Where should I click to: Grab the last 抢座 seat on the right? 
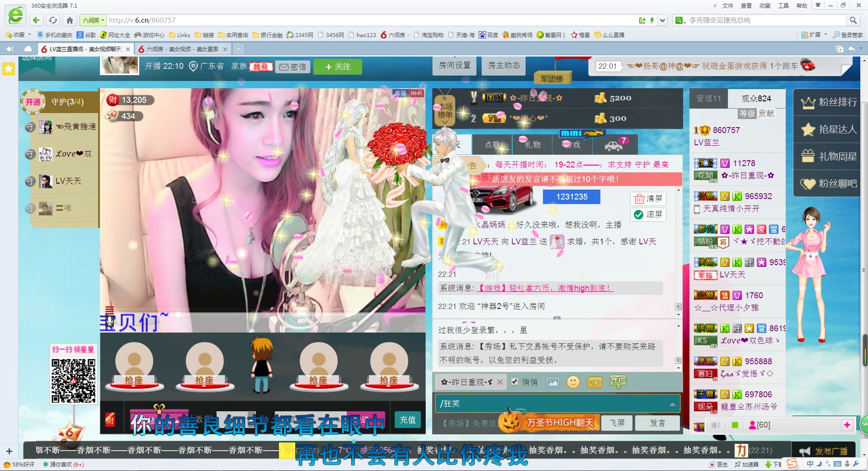(389, 366)
